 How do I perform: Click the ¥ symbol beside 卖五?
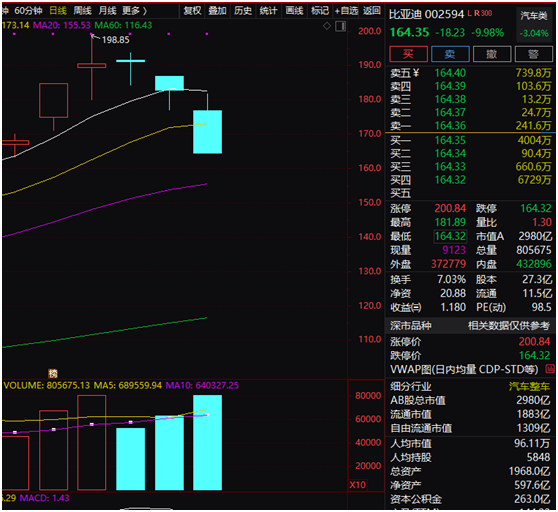click(x=416, y=73)
